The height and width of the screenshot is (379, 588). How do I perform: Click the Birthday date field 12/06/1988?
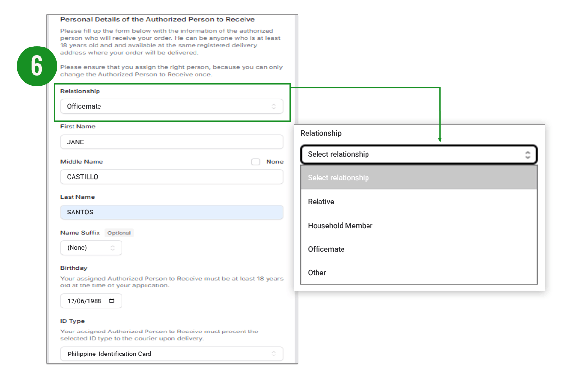85,301
